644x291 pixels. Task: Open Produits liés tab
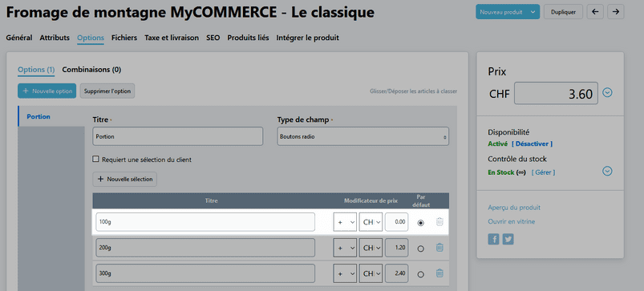click(248, 38)
